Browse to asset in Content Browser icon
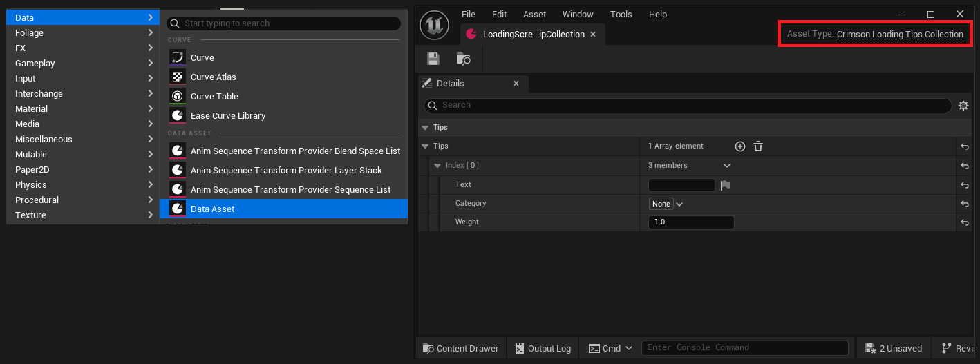The image size is (980, 364). [x=463, y=59]
